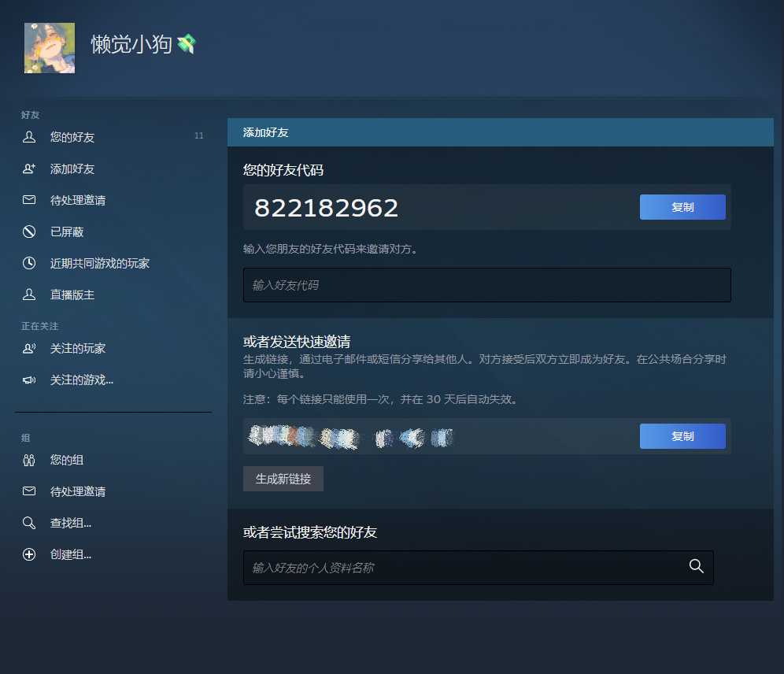Viewport: 784px width, 674px height.
Task: Open the profile avatar thumbnail
Action: point(50,48)
